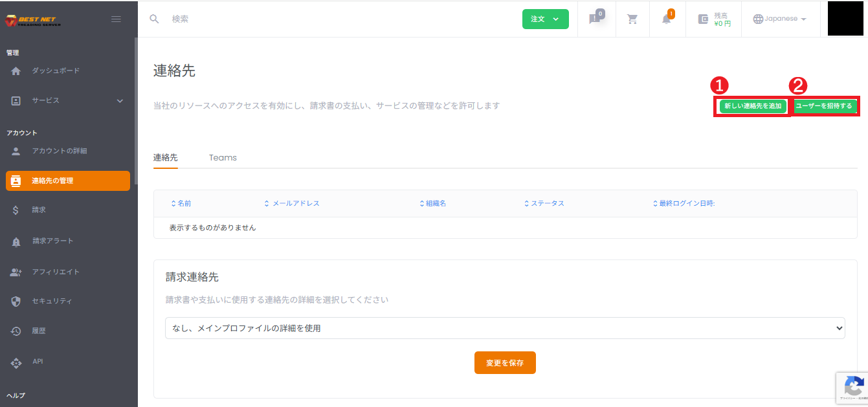The height and width of the screenshot is (407, 868).
Task: Open the Japanese language dropdown
Action: pos(780,19)
